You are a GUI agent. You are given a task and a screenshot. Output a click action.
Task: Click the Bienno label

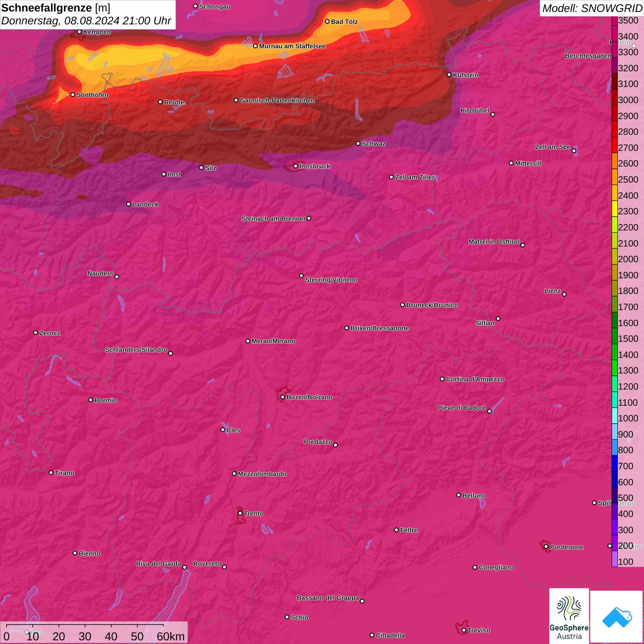90,553
